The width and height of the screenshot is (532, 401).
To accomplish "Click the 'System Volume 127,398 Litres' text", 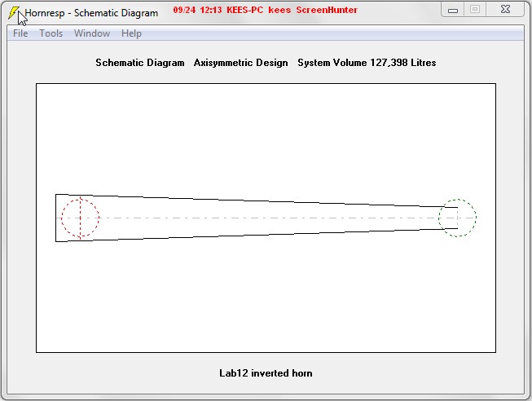I will 367,63.
